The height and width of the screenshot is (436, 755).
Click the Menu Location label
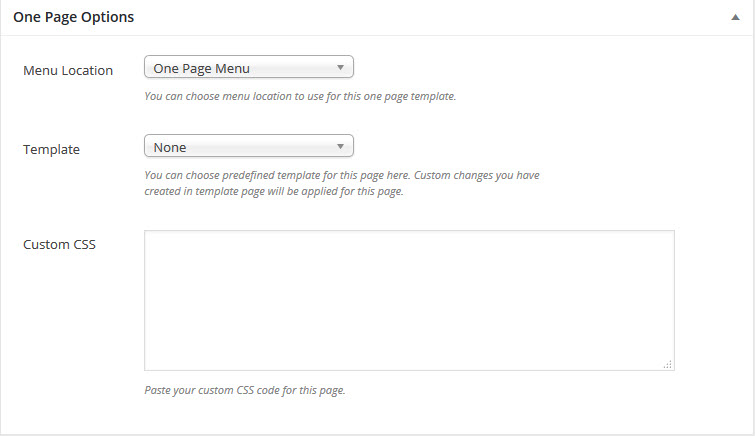(68, 70)
